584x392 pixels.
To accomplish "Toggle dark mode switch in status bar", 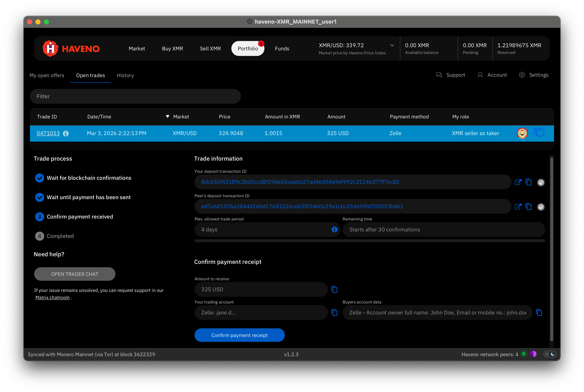I will (550, 354).
